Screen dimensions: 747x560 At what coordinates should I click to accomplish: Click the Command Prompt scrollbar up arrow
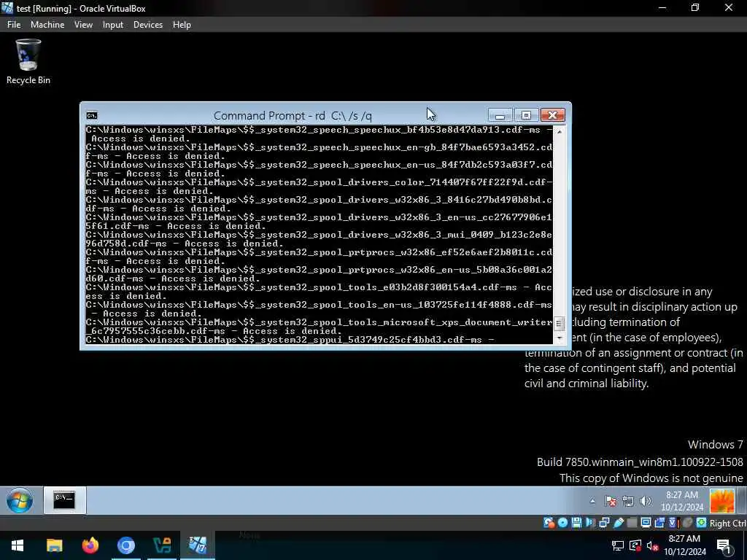coord(560,131)
